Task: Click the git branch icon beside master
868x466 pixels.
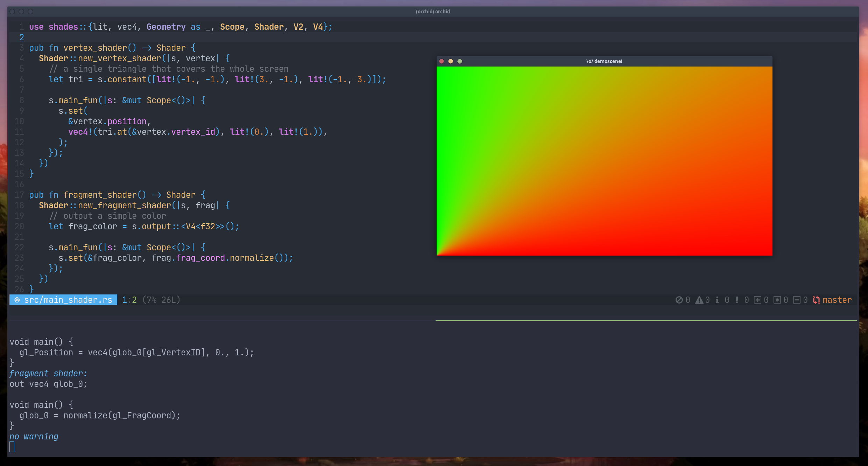Action: (816, 300)
